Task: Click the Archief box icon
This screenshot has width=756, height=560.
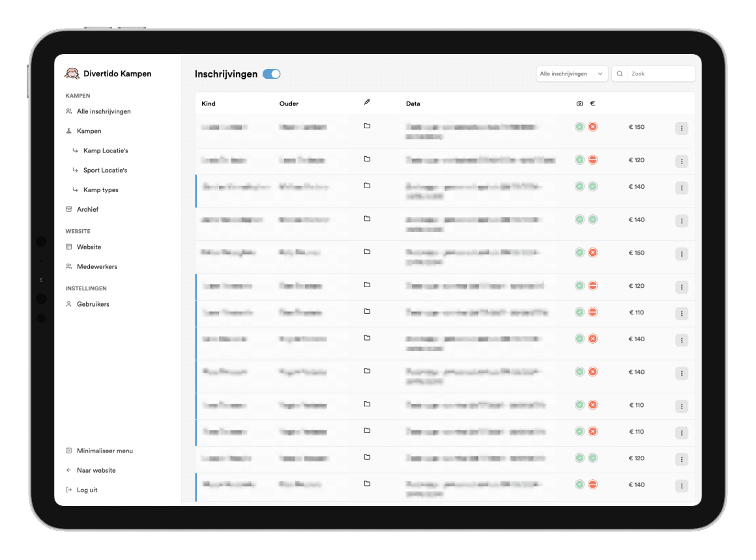Action: 69,209
